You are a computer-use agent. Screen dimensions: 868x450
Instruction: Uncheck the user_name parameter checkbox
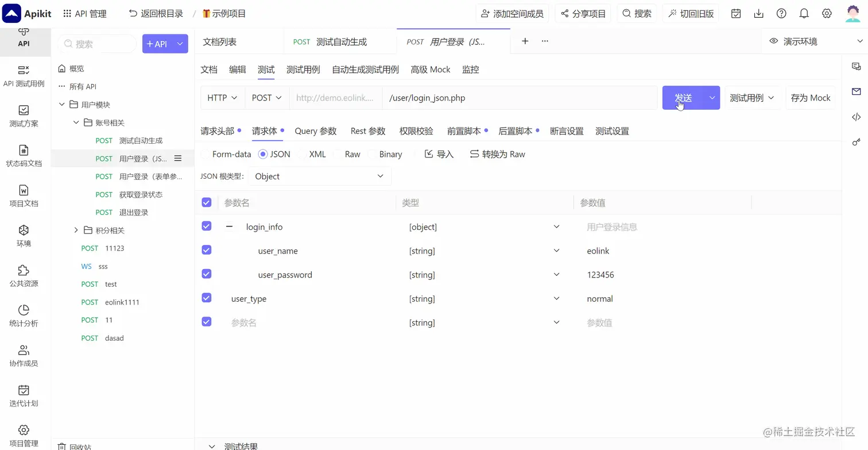tap(207, 250)
